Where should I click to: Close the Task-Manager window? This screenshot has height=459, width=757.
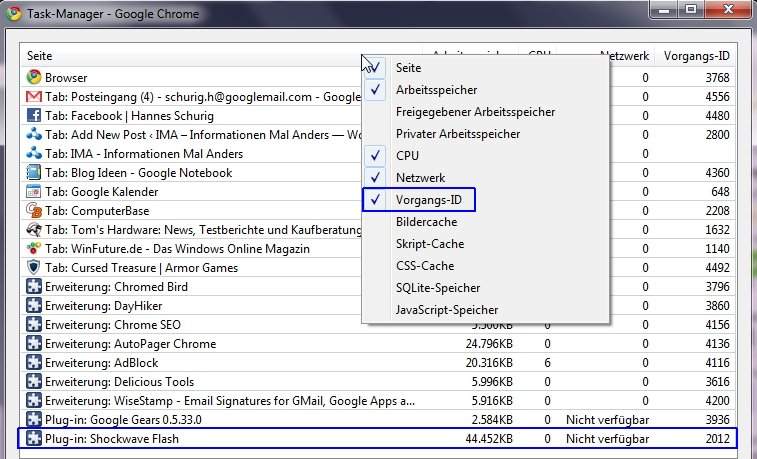(x=728, y=10)
